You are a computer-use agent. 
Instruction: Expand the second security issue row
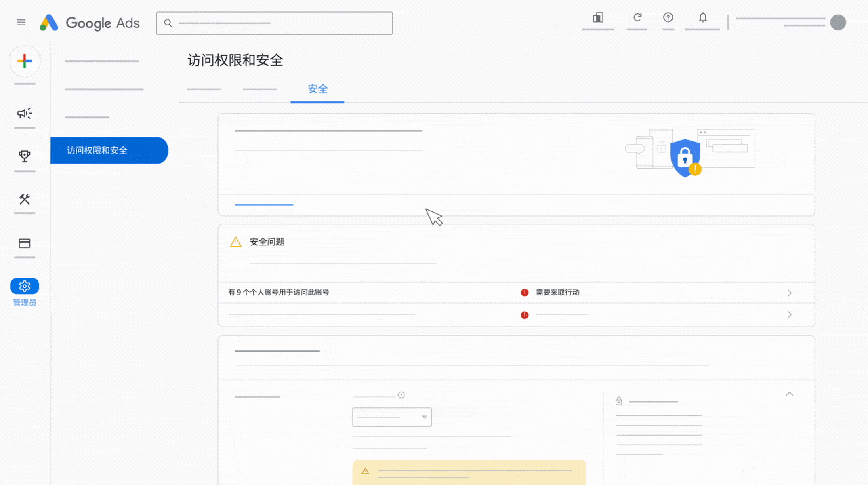[x=789, y=314]
